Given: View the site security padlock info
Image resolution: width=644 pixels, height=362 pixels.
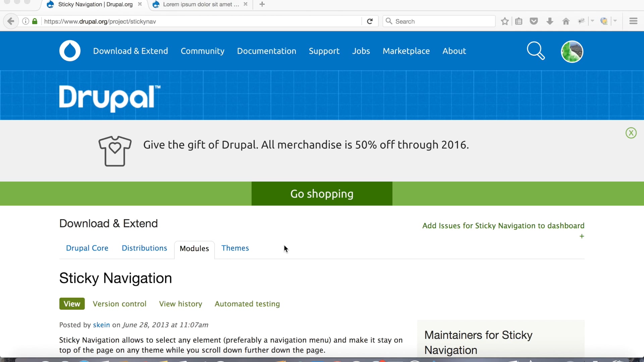Looking at the screenshot, I should (35, 21).
